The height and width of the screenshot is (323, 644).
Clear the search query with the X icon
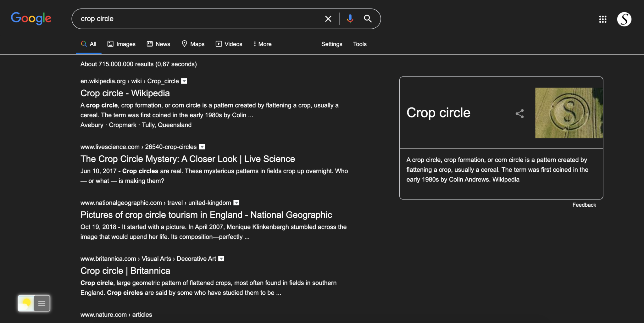pyautogui.click(x=328, y=19)
